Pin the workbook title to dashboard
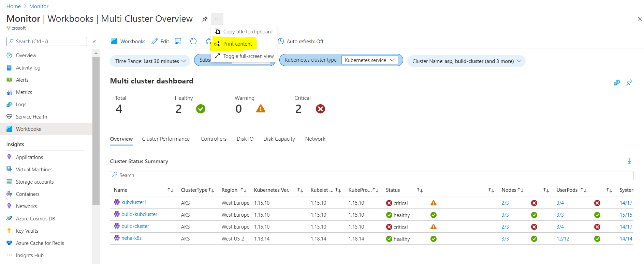This screenshot has width=644, height=264. (x=205, y=19)
